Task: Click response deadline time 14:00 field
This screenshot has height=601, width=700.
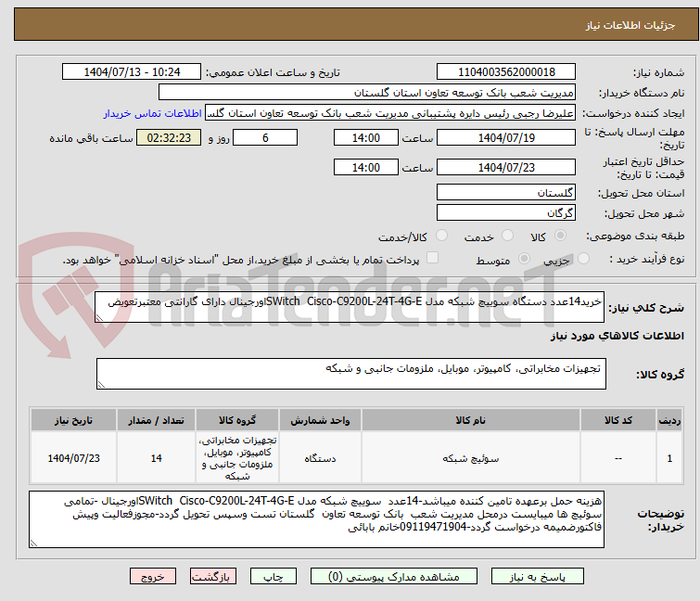Action: point(365,137)
